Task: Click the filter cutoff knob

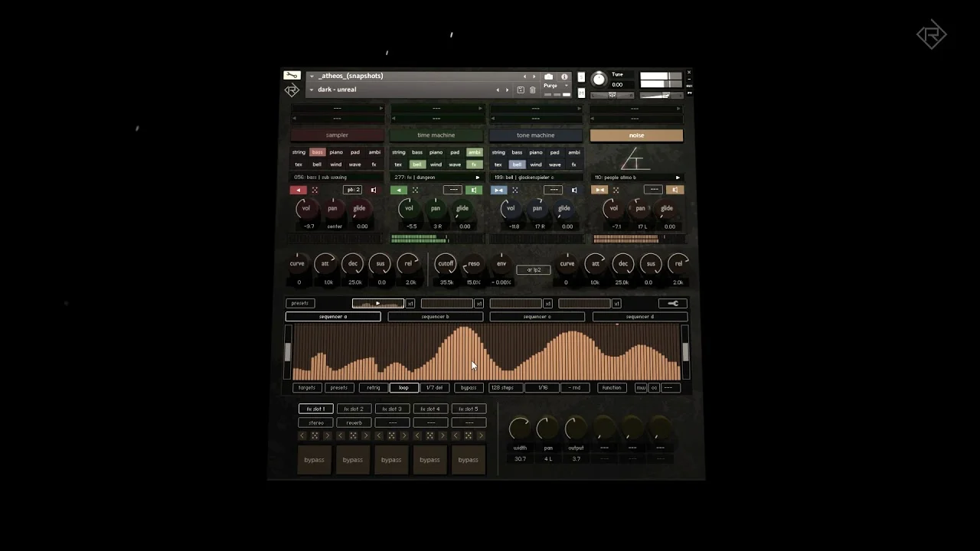Action: point(446,264)
